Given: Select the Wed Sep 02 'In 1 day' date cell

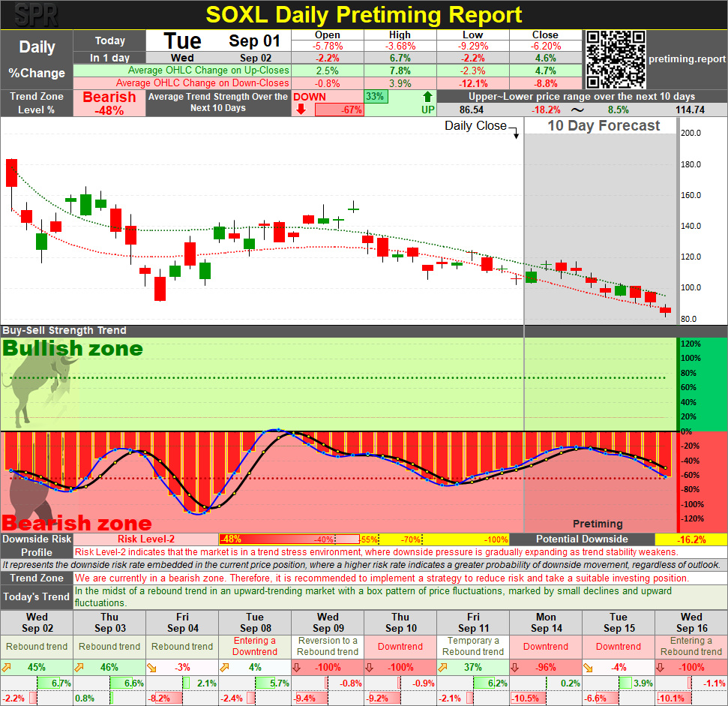Looking at the screenshot, I should (219, 58).
